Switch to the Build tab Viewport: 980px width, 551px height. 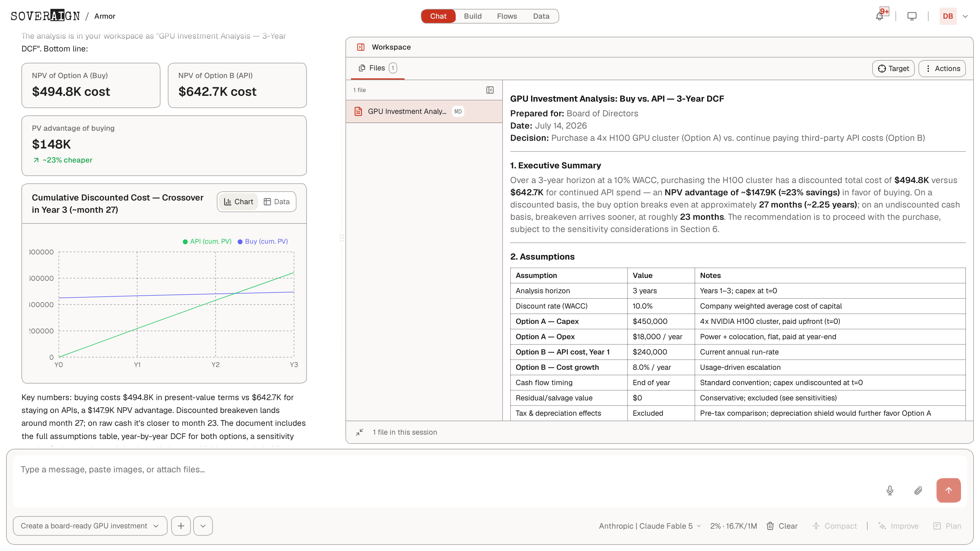coord(473,16)
